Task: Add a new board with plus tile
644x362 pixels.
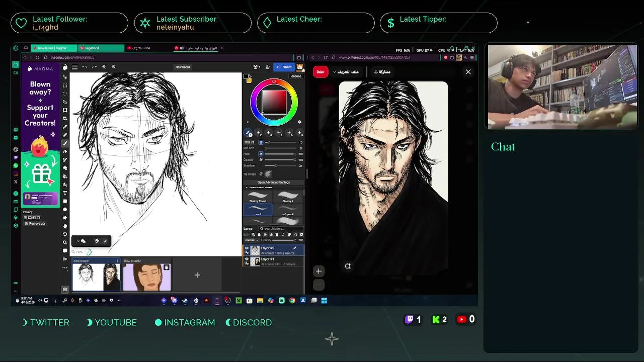Action: [x=197, y=275]
